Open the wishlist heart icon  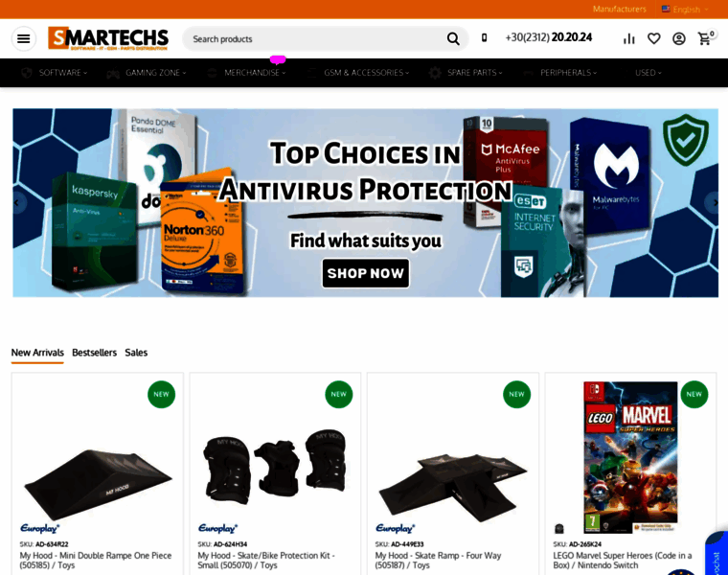(x=653, y=38)
